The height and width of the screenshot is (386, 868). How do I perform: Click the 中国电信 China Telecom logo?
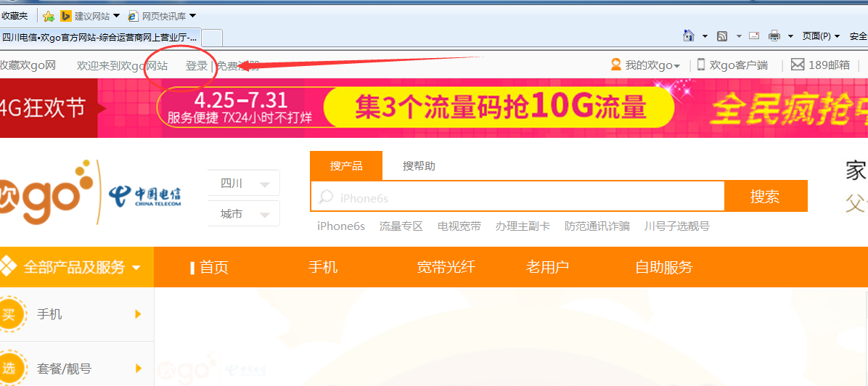click(145, 196)
